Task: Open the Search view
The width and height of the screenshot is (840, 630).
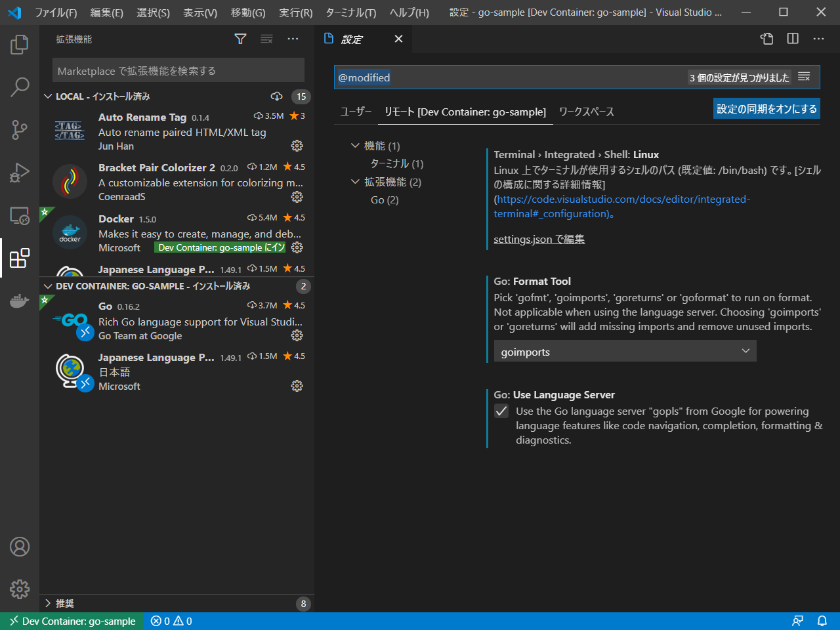Action: (x=19, y=87)
